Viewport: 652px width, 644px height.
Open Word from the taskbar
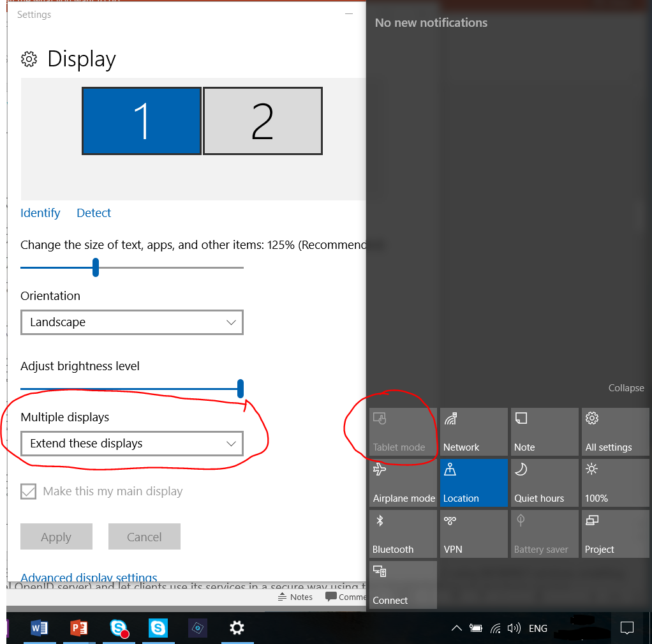click(39, 628)
